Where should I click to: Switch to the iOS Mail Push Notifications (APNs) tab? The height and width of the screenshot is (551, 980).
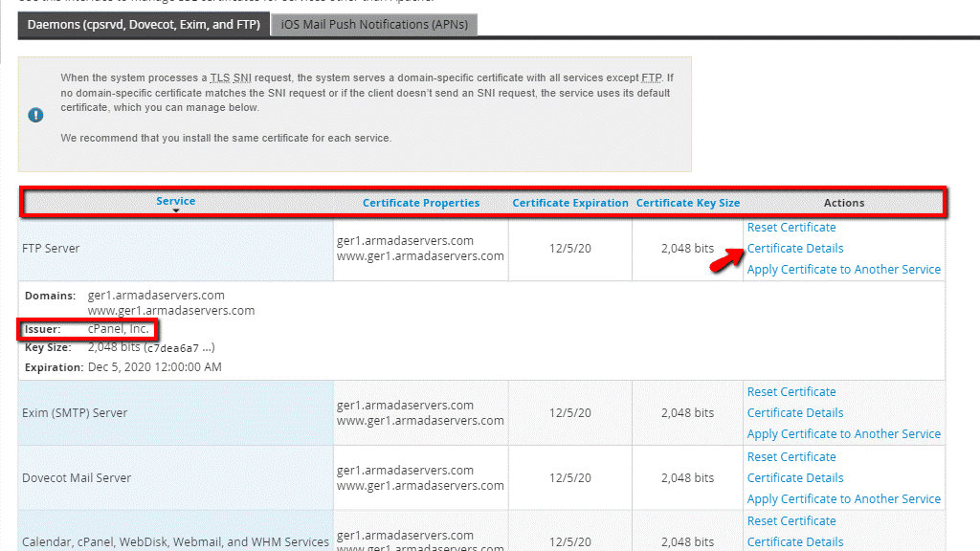374,25
